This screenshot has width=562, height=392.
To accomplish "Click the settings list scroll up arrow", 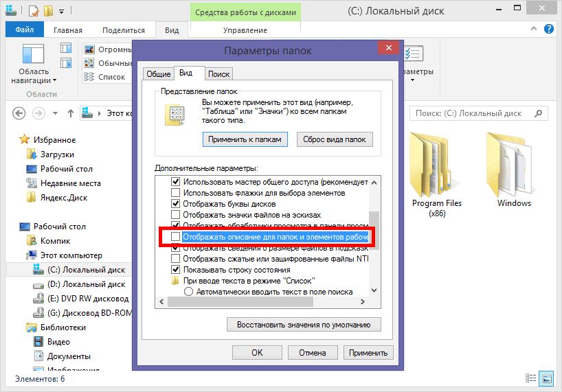I will click(374, 183).
